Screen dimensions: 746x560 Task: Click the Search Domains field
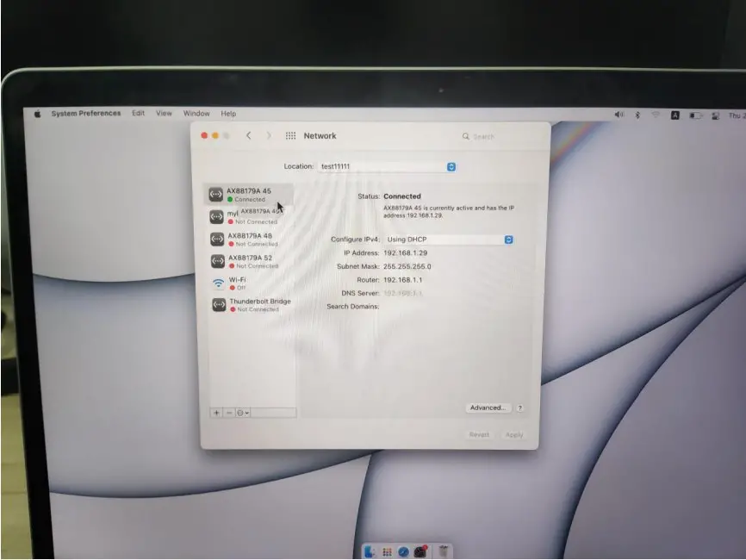[x=447, y=307]
